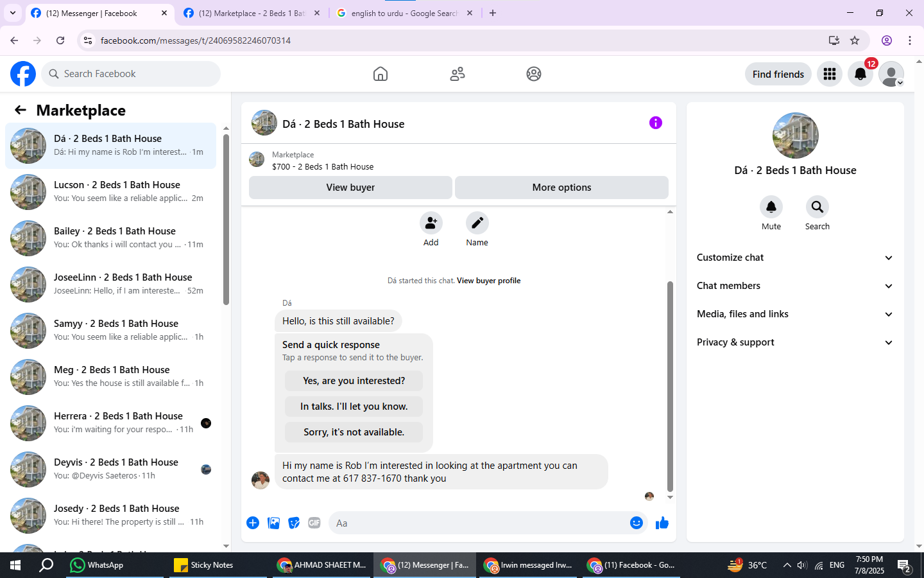Open the conversation information icon

655,123
